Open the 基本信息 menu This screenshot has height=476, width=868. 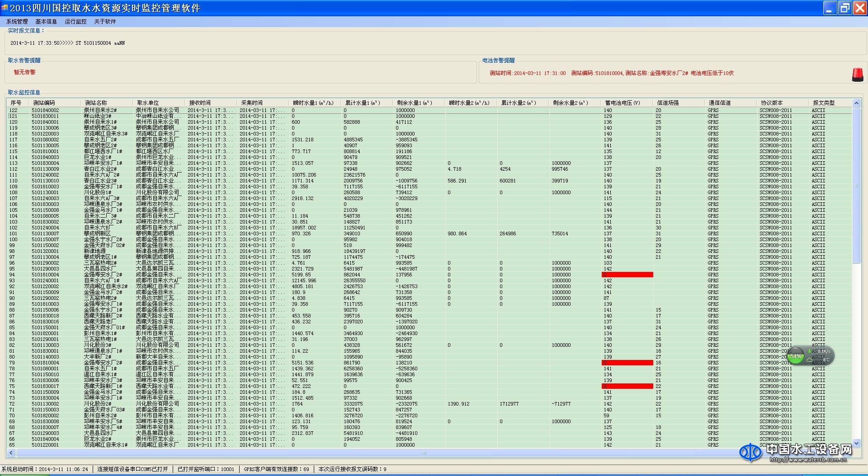46,22
